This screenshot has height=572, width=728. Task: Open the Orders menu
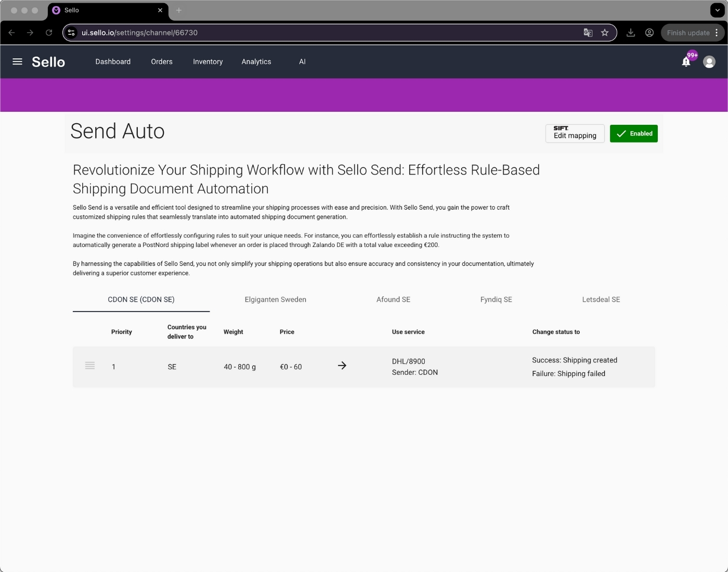point(162,61)
